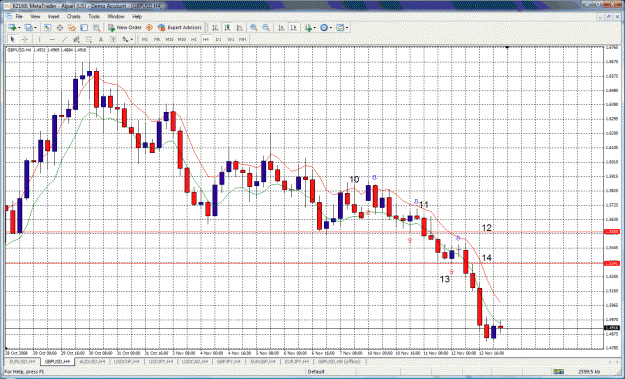This screenshot has height=379, width=625.
Task: Open the Tools menu
Action: coord(94,16)
